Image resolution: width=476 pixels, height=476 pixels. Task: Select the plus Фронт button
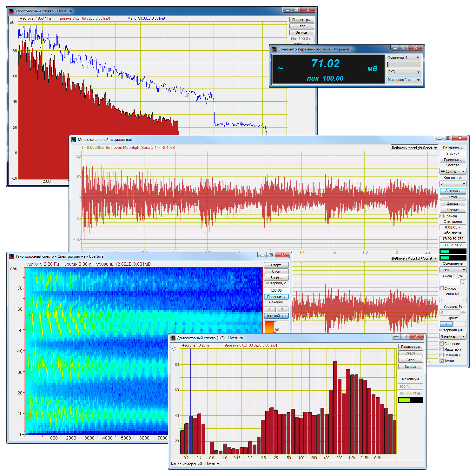point(446,324)
